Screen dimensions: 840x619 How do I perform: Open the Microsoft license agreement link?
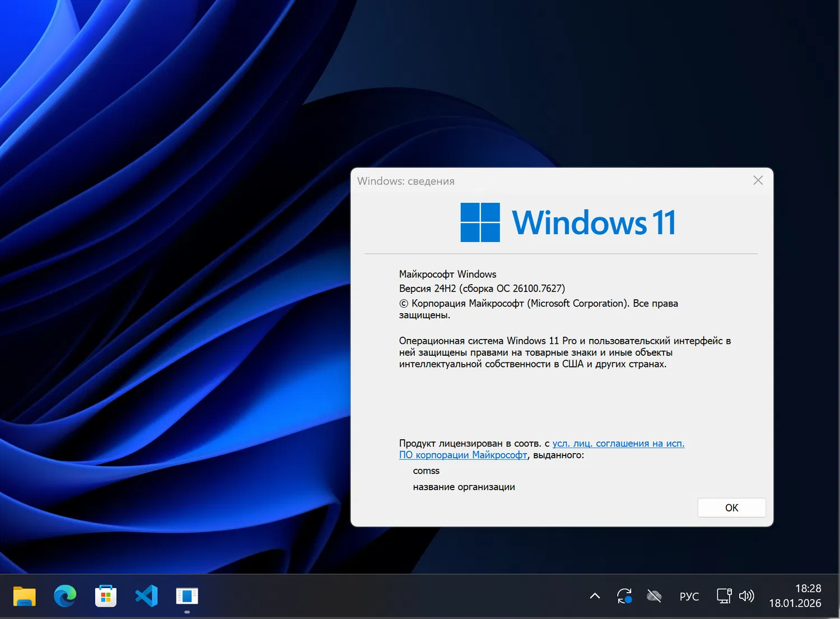(618, 443)
